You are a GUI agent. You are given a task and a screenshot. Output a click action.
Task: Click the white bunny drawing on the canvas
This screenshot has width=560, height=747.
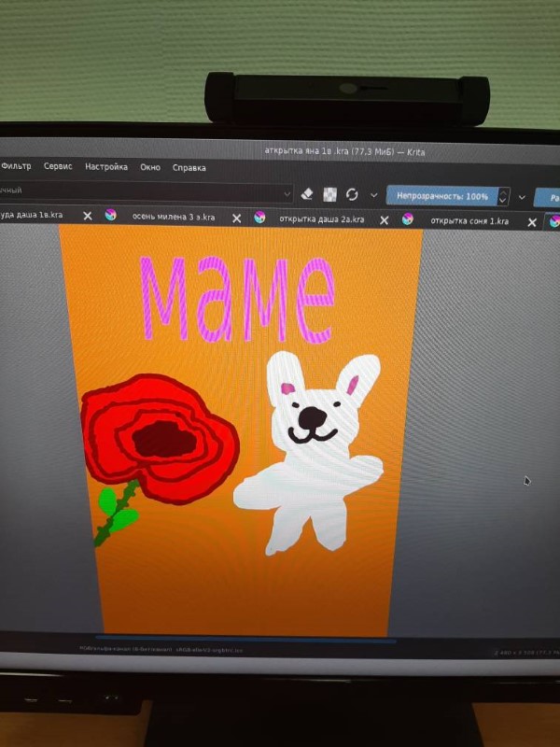(310, 453)
